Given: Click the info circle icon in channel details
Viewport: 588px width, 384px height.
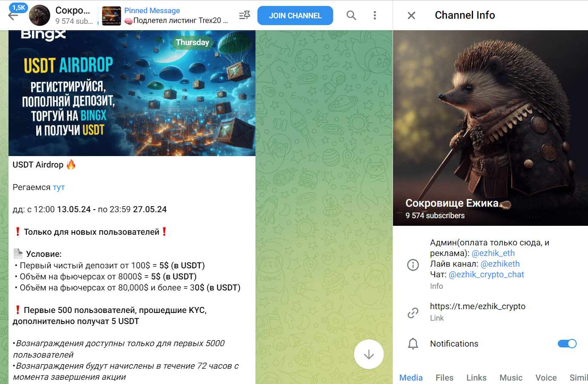Looking at the screenshot, I should pos(413,265).
